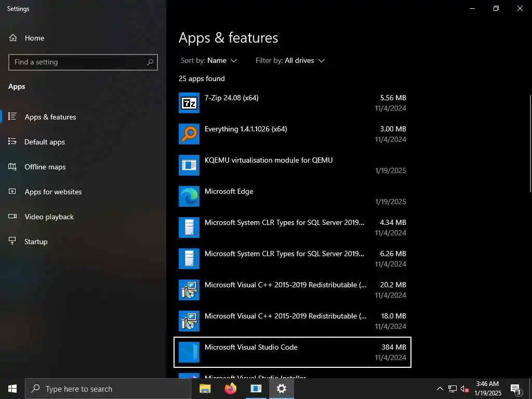Click the Type here to search box
Image resolution: width=532 pixels, height=399 pixels.
point(108,389)
